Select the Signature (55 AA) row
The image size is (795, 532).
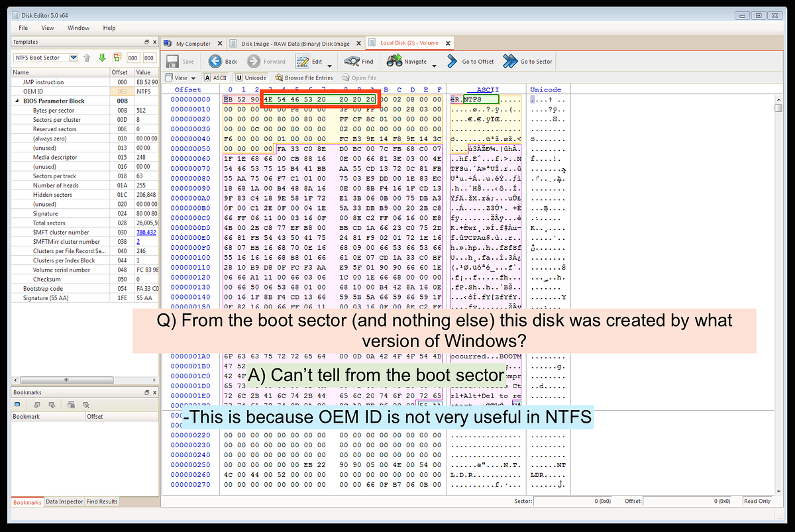(x=85, y=298)
